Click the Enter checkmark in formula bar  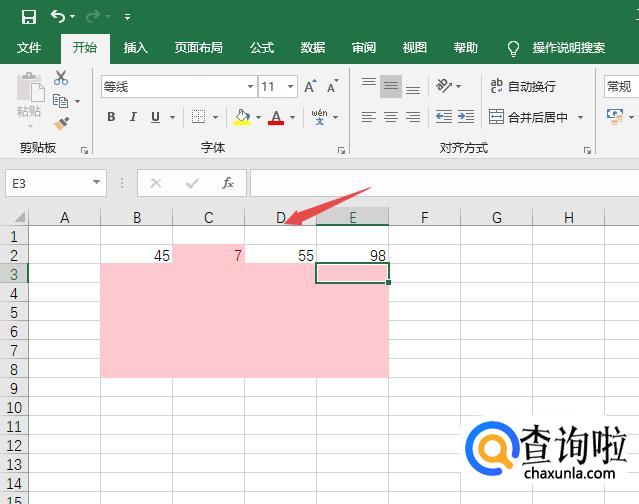click(x=192, y=183)
